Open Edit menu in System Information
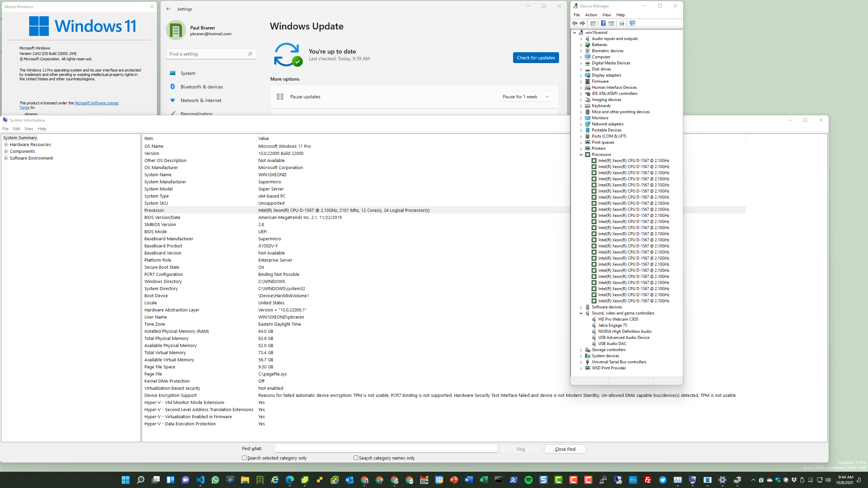This screenshot has width=868, height=488. pos(17,129)
